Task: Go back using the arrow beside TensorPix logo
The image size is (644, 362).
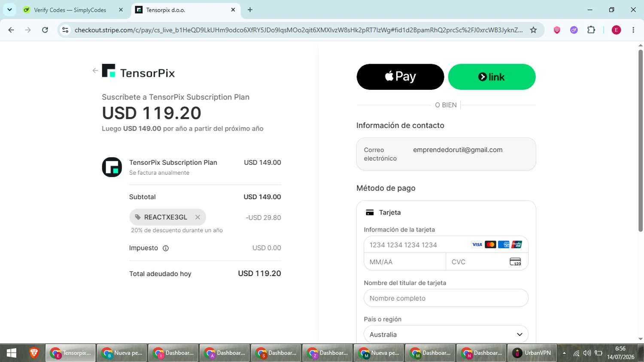Action: [x=95, y=71]
